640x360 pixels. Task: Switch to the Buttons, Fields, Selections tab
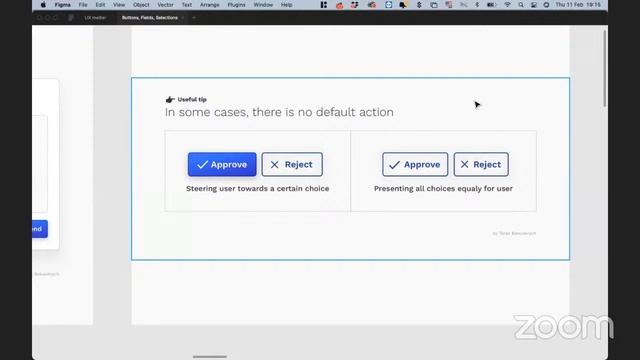pyautogui.click(x=150, y=18)
